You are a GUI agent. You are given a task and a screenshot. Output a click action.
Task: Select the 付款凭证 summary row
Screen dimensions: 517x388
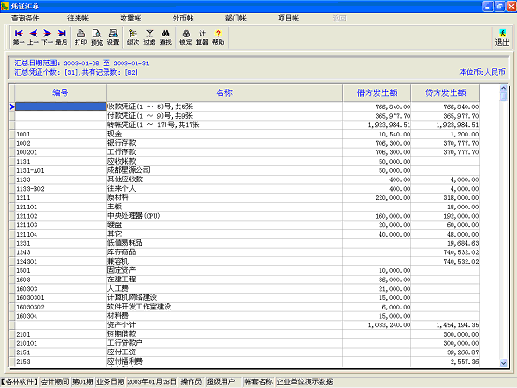(x=247, y=116)
